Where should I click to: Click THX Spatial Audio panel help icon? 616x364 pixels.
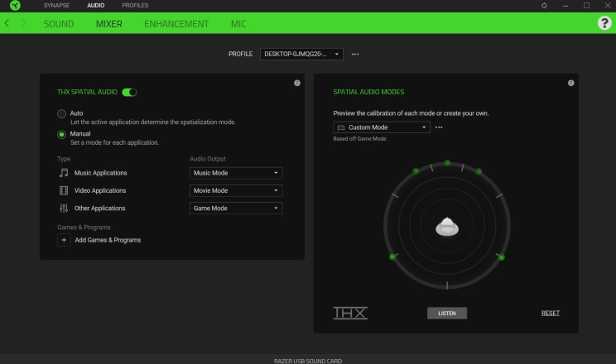pos(297,83)
